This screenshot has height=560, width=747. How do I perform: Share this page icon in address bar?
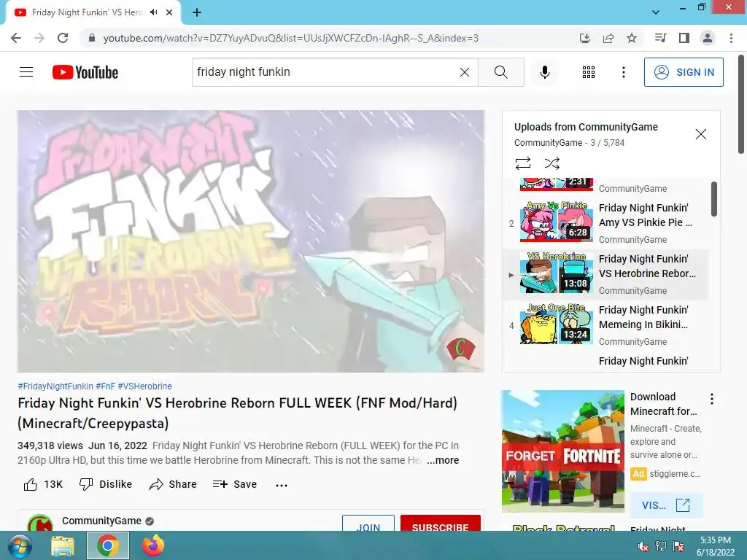tap(608, 38)
